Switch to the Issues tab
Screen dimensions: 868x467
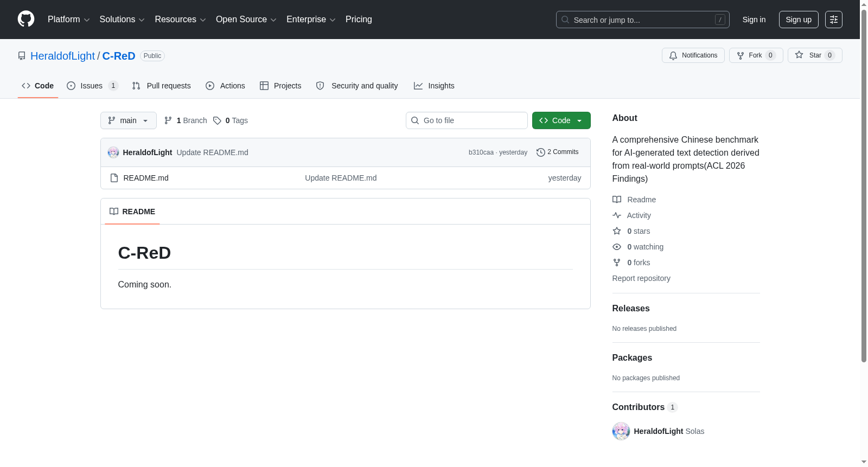(92, 86)
